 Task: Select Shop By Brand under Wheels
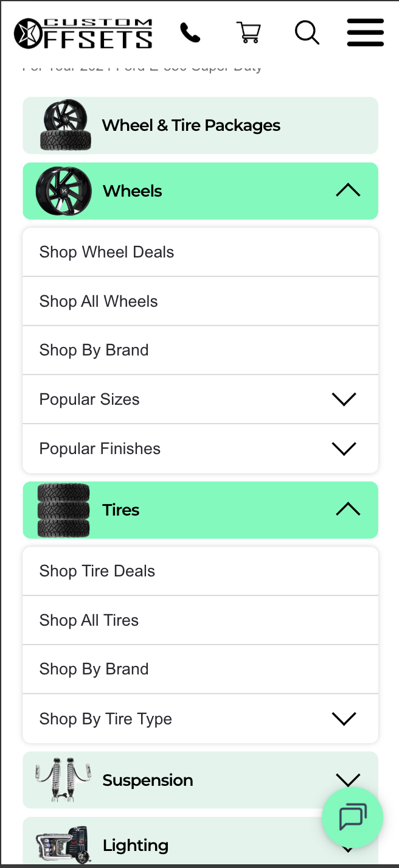94,349
